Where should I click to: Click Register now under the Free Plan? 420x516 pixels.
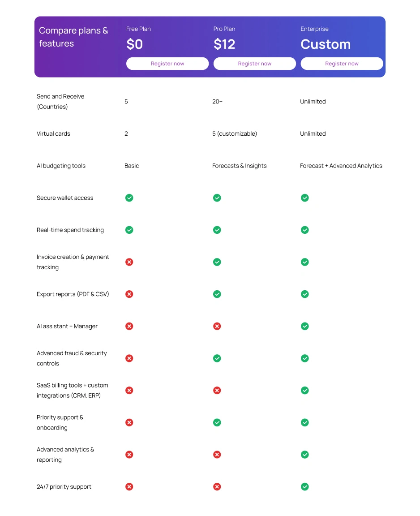[167, 63]
